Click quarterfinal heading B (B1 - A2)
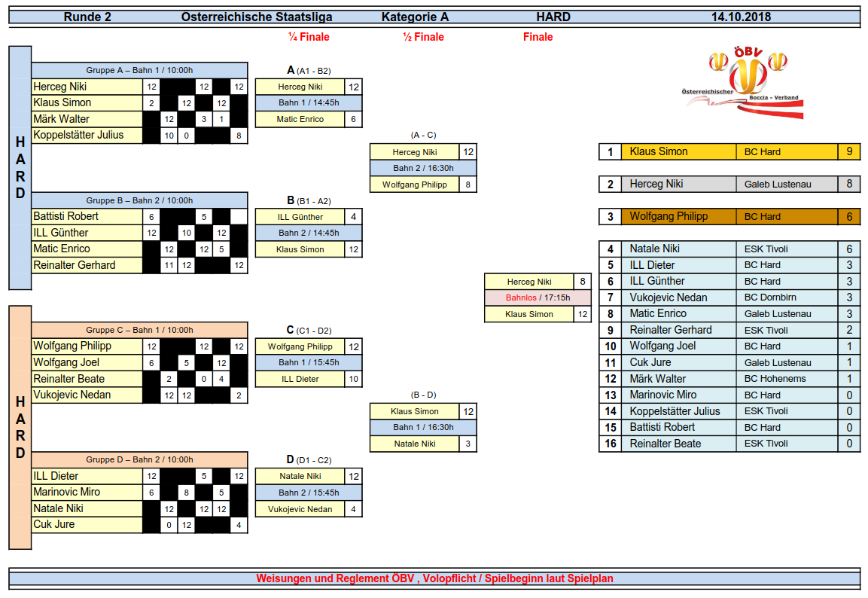 pos(309,200)
